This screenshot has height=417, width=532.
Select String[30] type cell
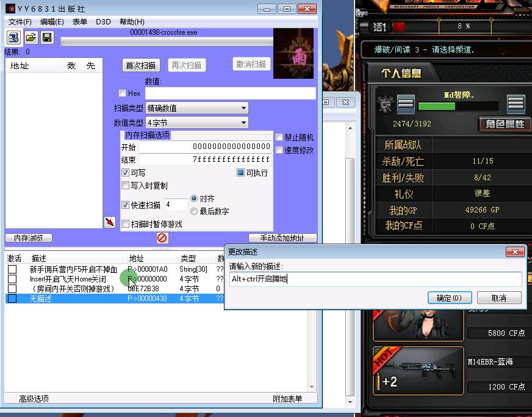point(193,269)
